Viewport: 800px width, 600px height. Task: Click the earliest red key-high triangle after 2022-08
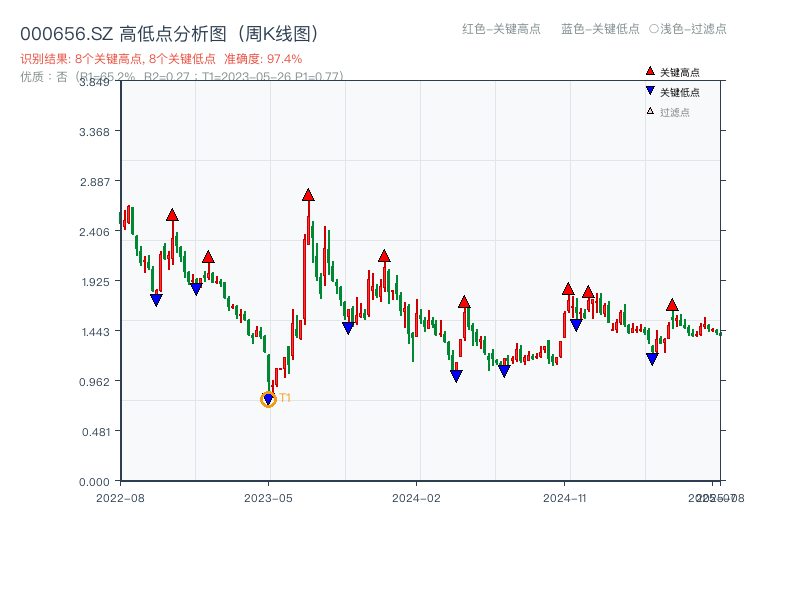172,215
